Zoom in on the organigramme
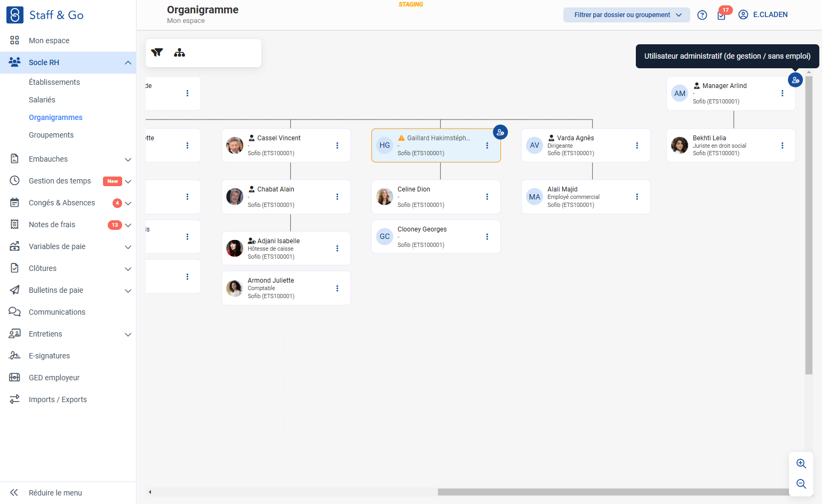The height and width of the screenshot is (504, 822). pyautogui.click(x=801, y=463)
